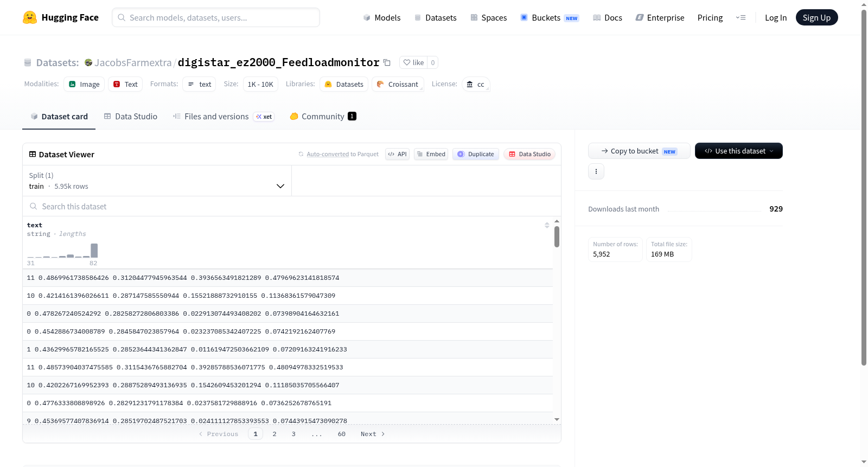Screen dimensions: 868x467
Task: Open the JacobsFarmextra user avatar
Action: coord(88,62)
